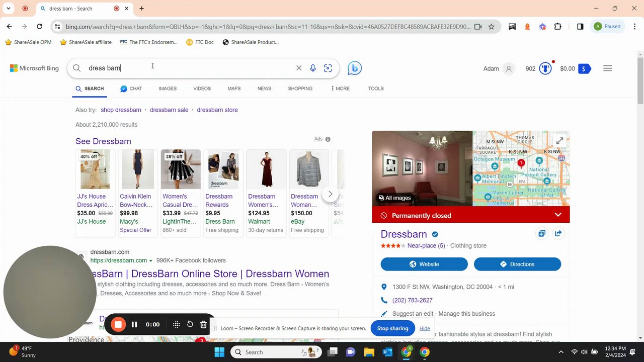644x362 pixels.
Task: Save the Dressbarn business card
Action: pyautogui.click(x=541, y=233)
